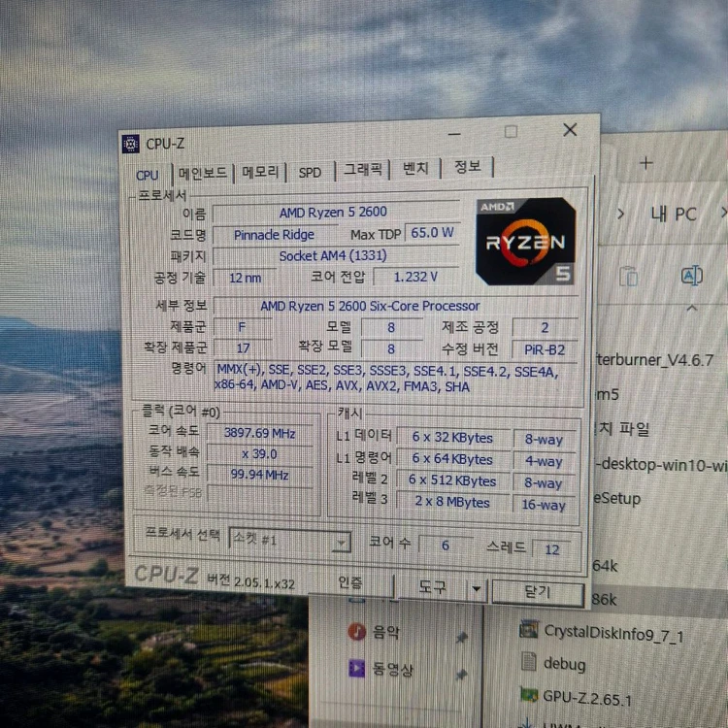Click the 닫기 button in CPU-Z

pyautogui.click(x=538, y=592)
